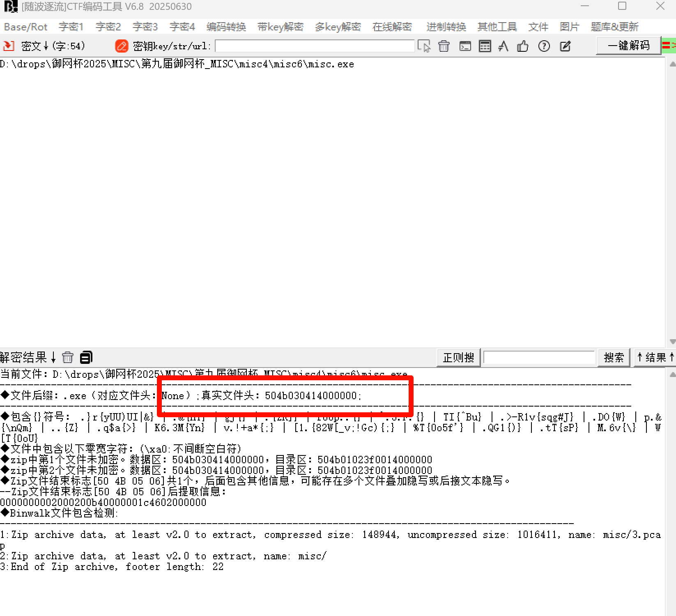Screen dimensions: 676x616
Task: Click the 'End of Zip archive' line
Action: [112, 567]
